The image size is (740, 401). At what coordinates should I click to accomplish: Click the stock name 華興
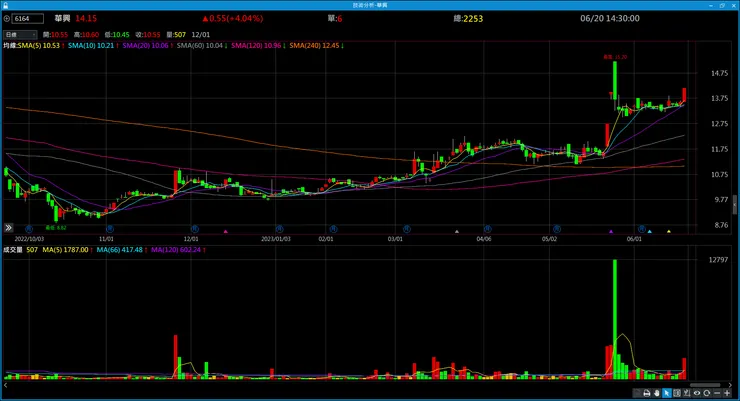click(62, 18)
